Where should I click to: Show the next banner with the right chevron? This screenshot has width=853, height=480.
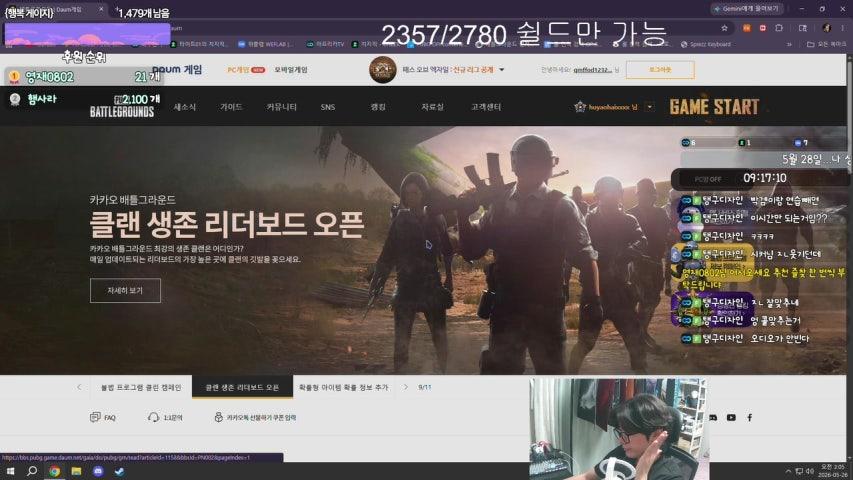coord(405,387)
